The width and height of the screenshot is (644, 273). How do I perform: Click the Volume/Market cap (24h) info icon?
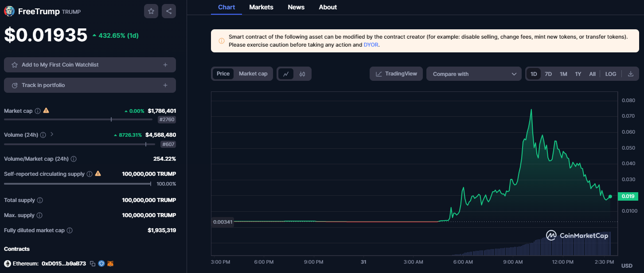74,159
